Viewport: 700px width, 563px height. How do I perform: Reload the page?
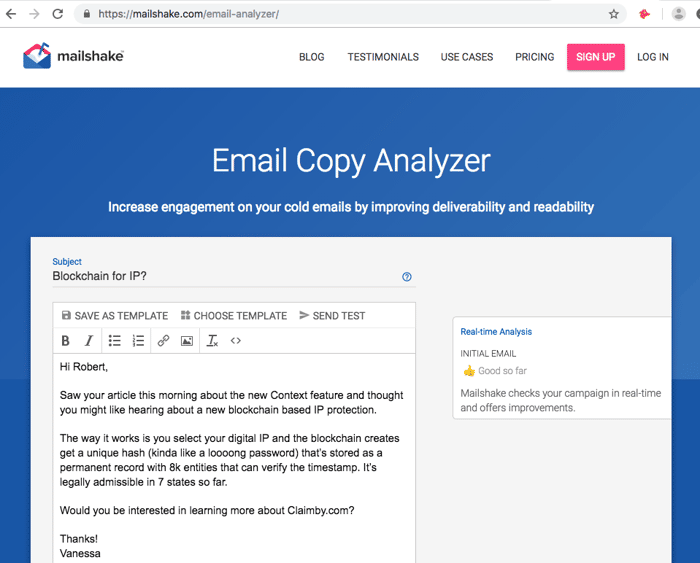click(58, 14)
